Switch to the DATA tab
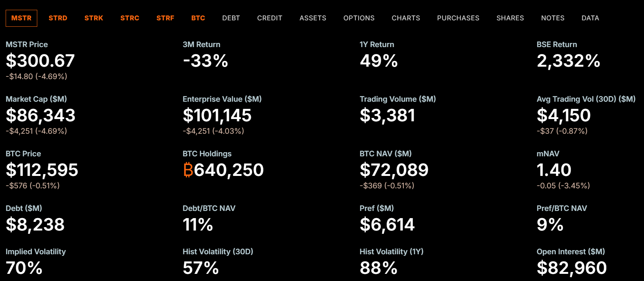This screenshot has width=644, height=281. [x=590, y=18]
